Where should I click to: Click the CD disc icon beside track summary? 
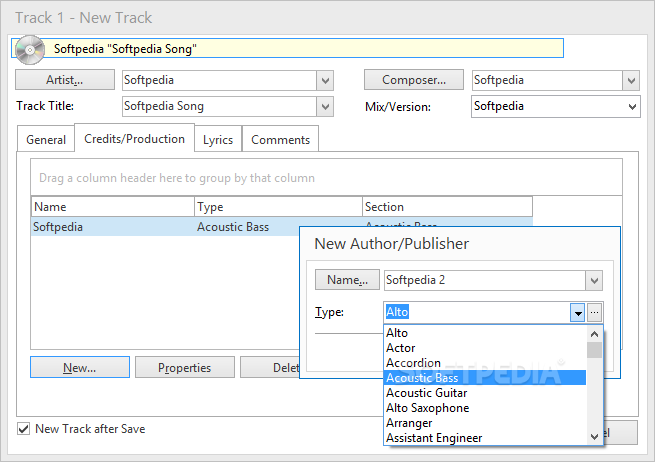pyautogui.click(x=30, y=50)
